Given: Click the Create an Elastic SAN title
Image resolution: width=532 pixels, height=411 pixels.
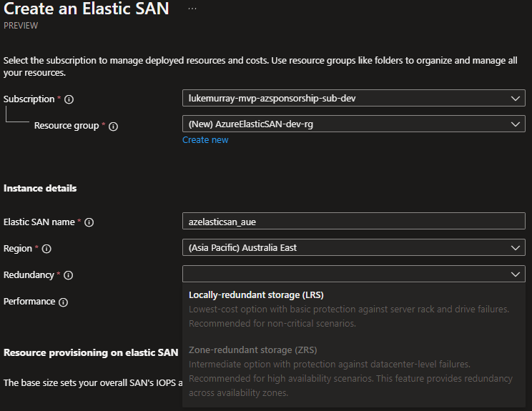Looking at the screenshot, I should 87,9.
